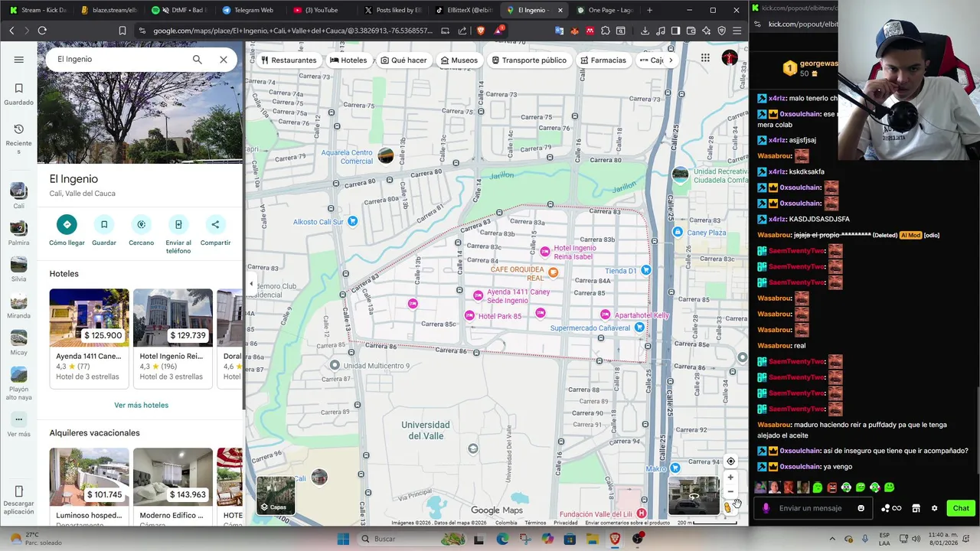Viewport: 980px width, 551px height.
Task: Select the Transporte público filter chip
Action: (529, 60)
